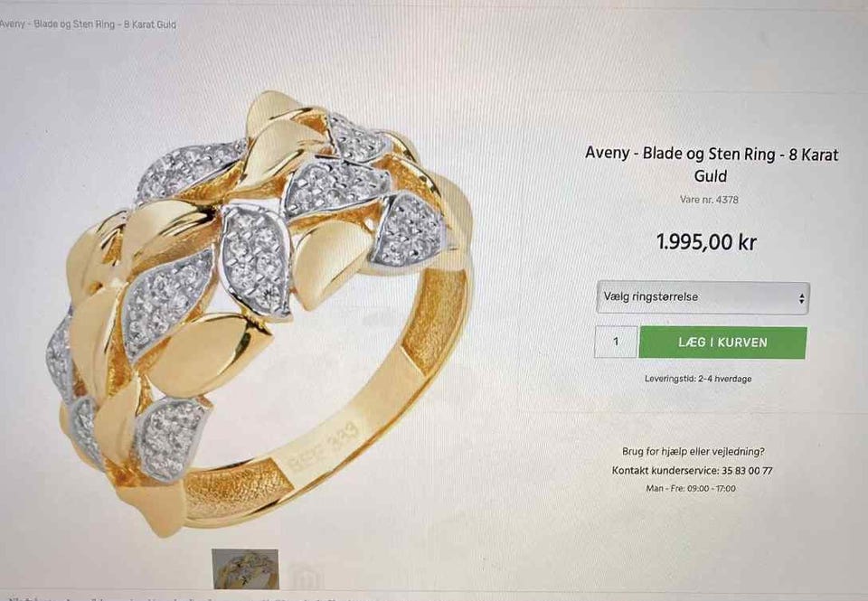Screen dimensions: 868x601
Task: Click the Leveringstid 2-4 hverdage text
Action: coord(698,379)
